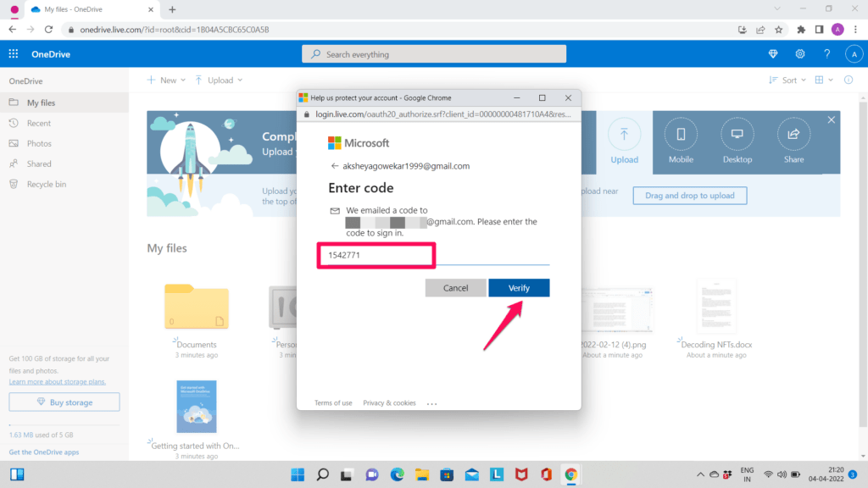The height and width of the screenshot is (488, 868).
Task: Open the Premium diamond icon in OneDrive header
Action: click(772, 53)
